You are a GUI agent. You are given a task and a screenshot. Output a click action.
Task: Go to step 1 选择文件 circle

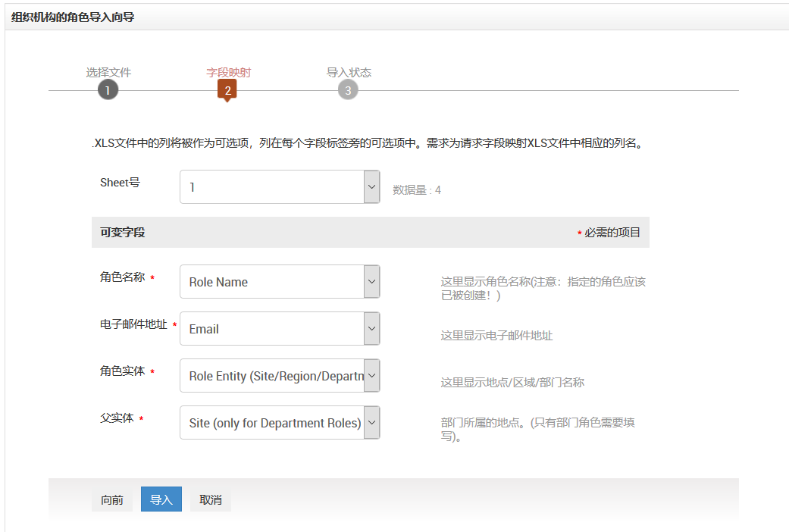pyautogui.click(x=108, y=90)
